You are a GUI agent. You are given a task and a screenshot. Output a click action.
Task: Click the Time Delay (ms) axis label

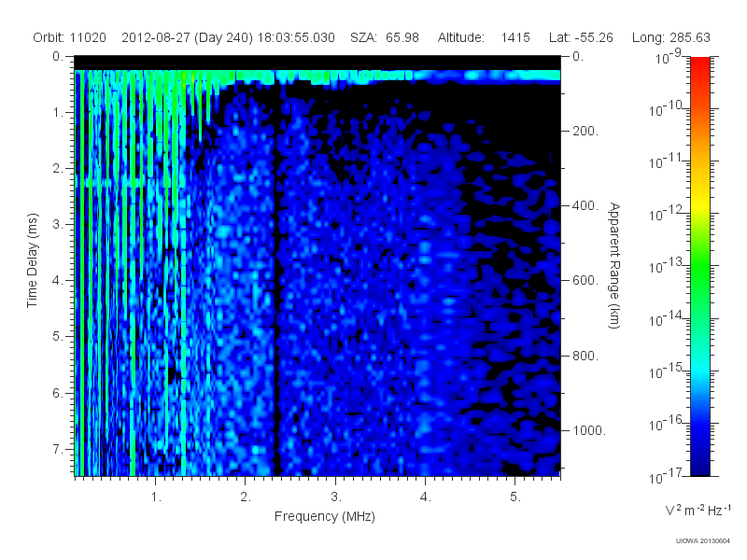[x=32, y=260]
